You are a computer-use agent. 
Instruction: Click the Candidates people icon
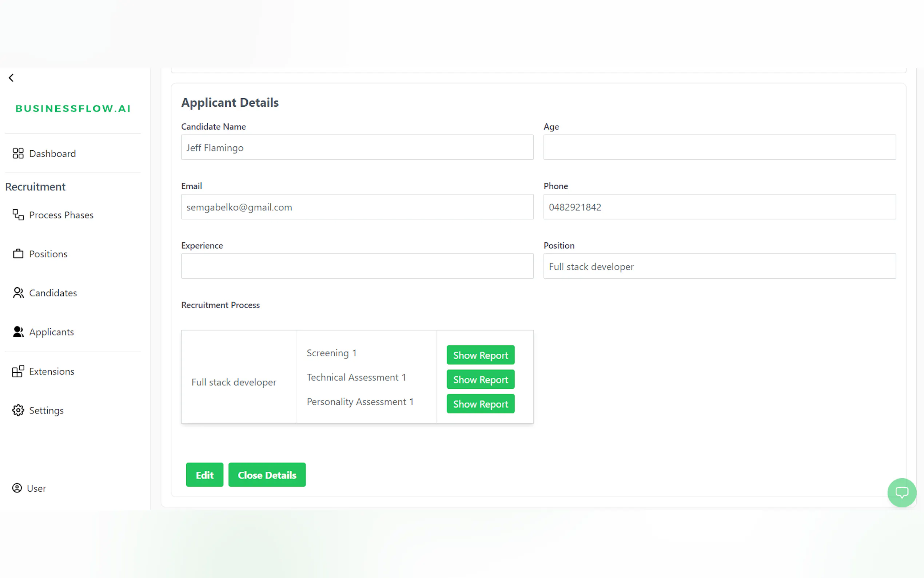click(18, 293)
